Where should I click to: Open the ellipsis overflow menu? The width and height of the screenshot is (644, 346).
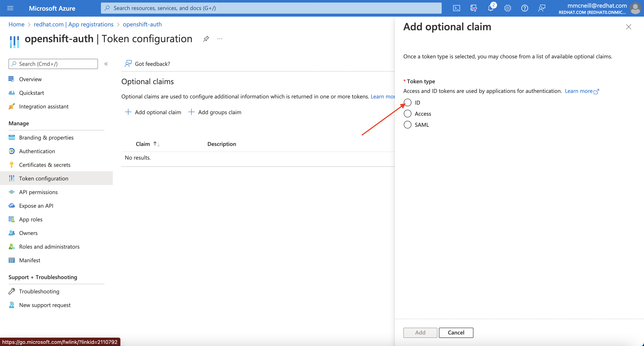(220, 39)
